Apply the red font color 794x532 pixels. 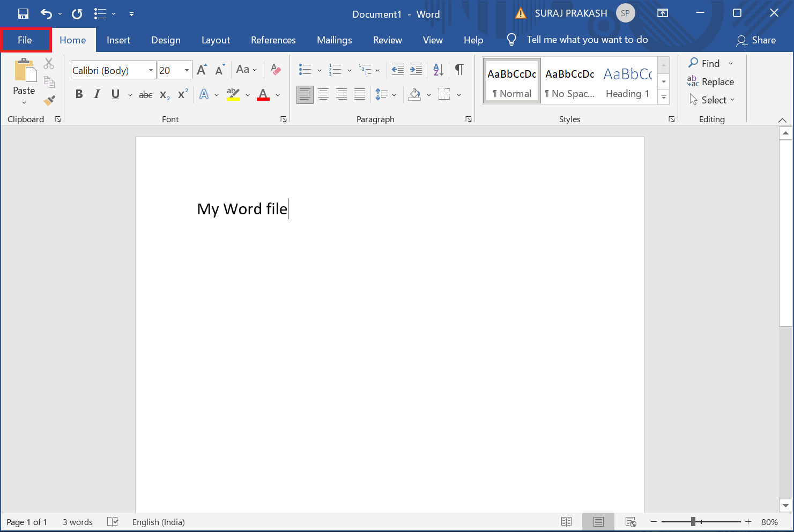click(x=263, y=95)
